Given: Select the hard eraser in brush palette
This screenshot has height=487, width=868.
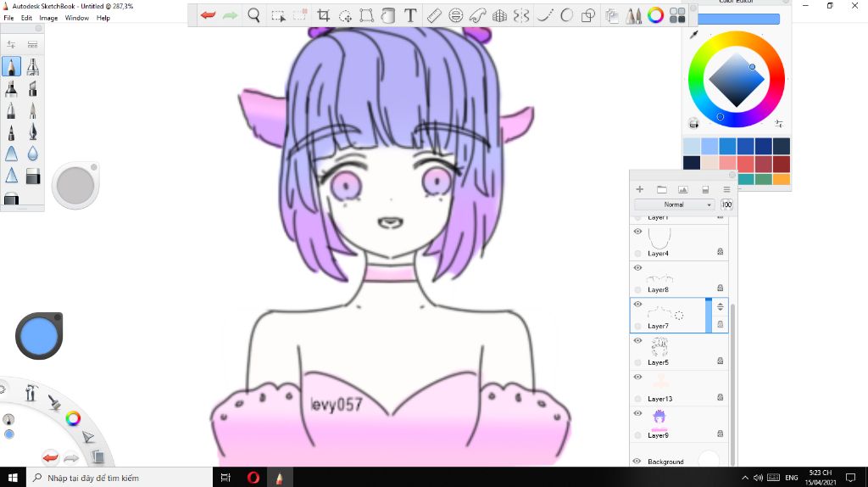Looking at the screenshot, I should coord(33,176).
